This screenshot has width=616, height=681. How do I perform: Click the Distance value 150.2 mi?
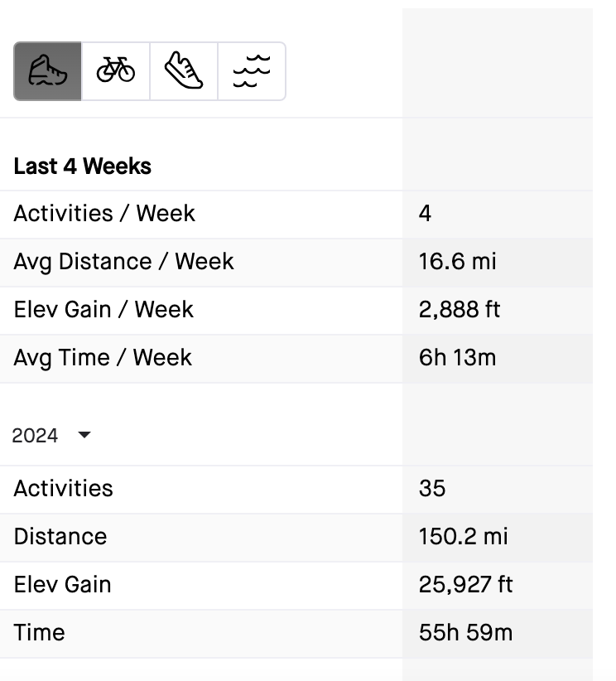[x=460, y=537]
